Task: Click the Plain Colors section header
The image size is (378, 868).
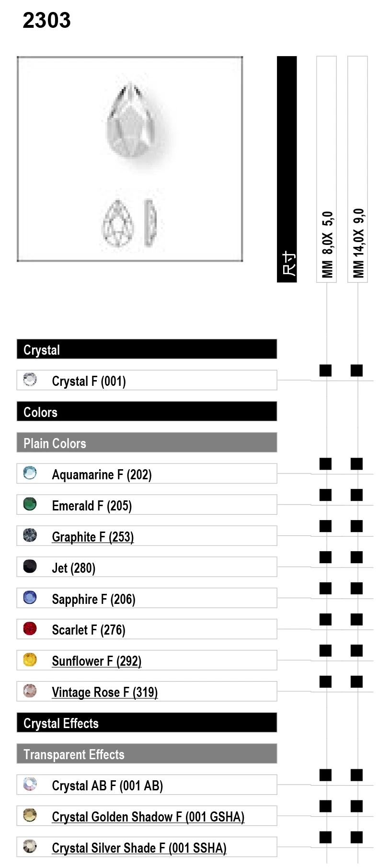Action: pos(147,443)
